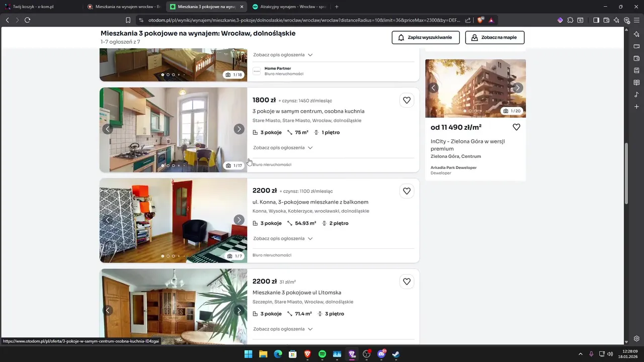
Task: Favorite the ul. Konna listing with heart
Action: [x=407, y=191]
